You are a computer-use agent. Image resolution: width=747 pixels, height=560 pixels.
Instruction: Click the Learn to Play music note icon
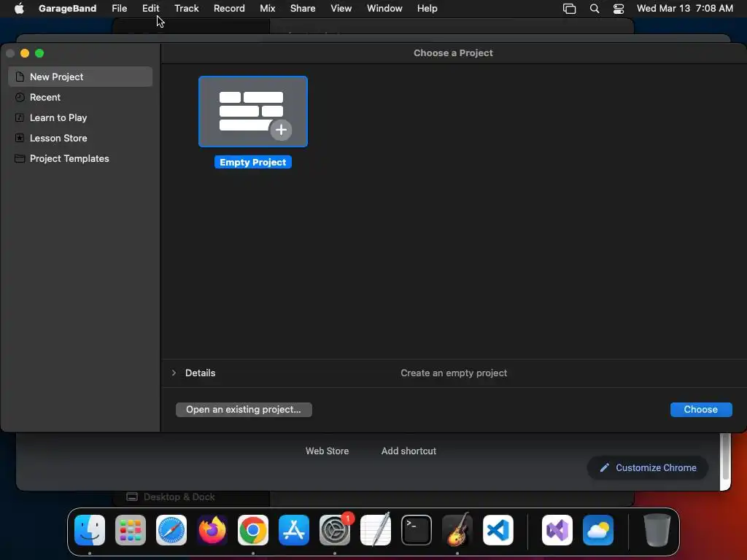pos(20,117)
